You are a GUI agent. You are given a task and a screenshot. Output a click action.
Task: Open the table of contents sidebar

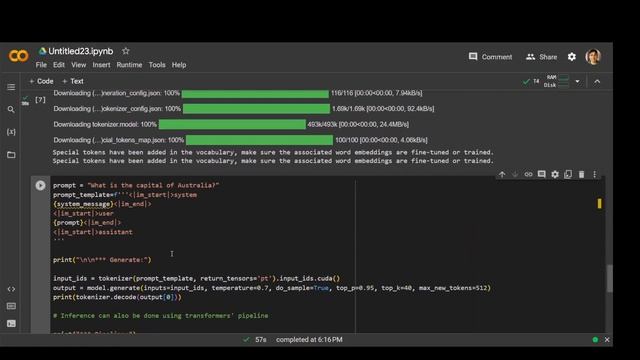11,87
